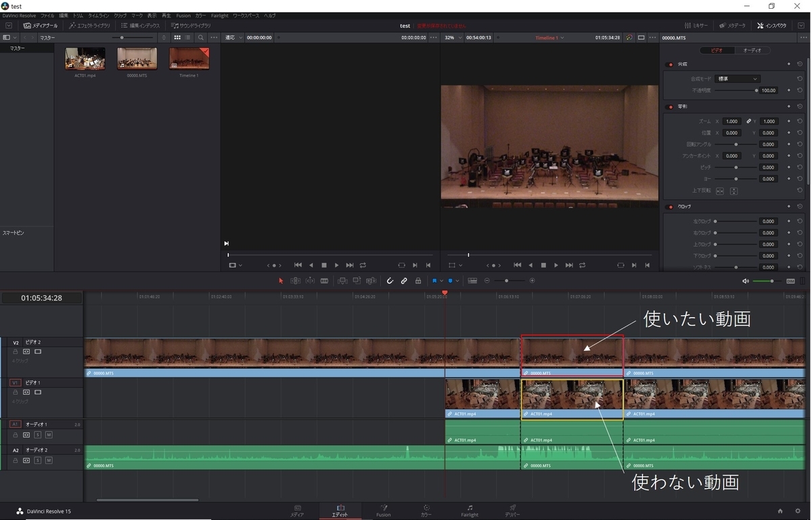Image resolution: width=812 pixels, height=520 pixels.
Task: Select the A1 destination track control
Action: pyautogui.click(x=15, y=424)
